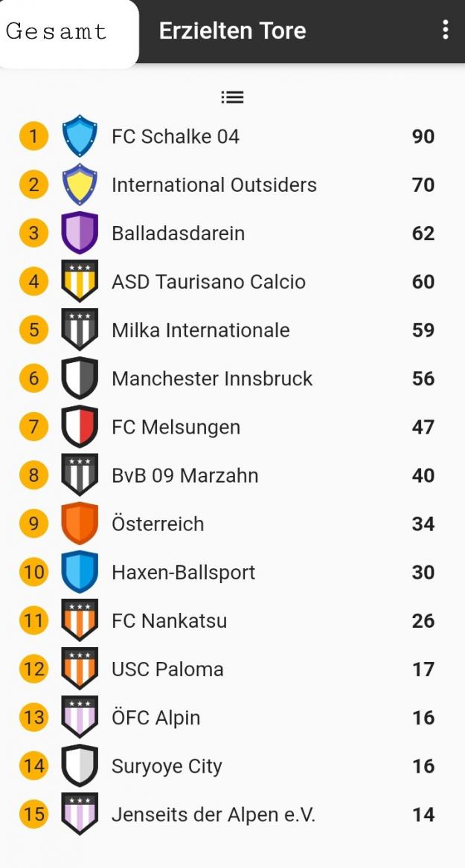The width and height of the screenshot is (465, 868).
Task: Click FC Melsungen red and white crest
Action: point(80,427)
